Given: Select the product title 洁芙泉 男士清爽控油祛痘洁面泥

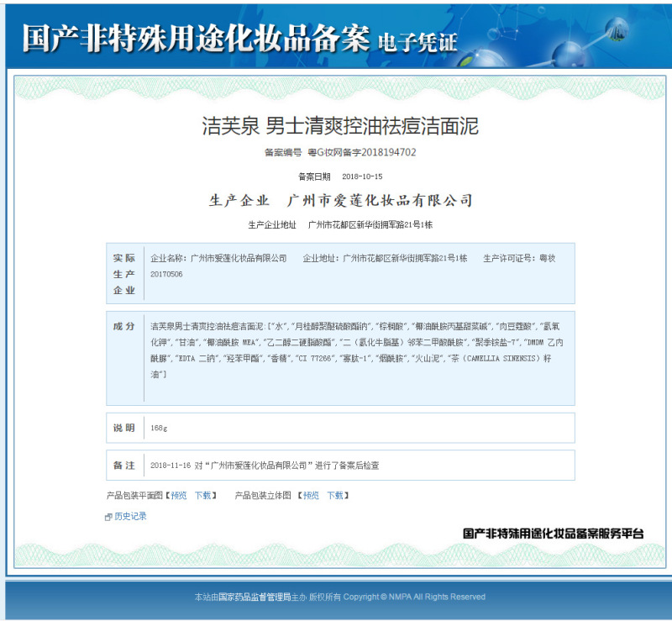Looking at the screenshot, I should (x=340, y=126).
